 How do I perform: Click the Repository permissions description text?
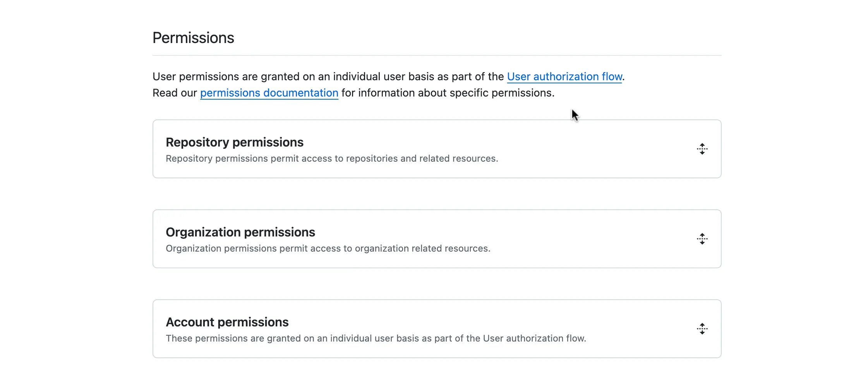click(x=332, y=158)
